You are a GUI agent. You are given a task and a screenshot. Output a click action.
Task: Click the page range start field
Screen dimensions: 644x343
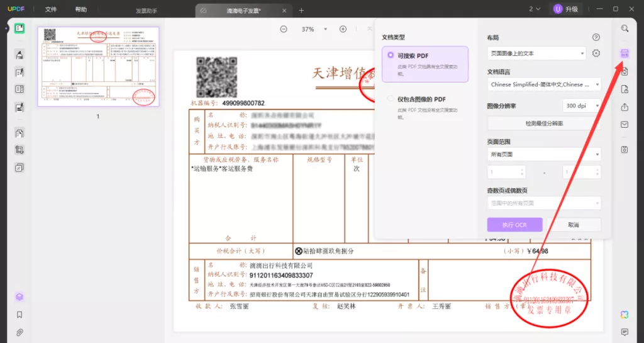(506, 172)
